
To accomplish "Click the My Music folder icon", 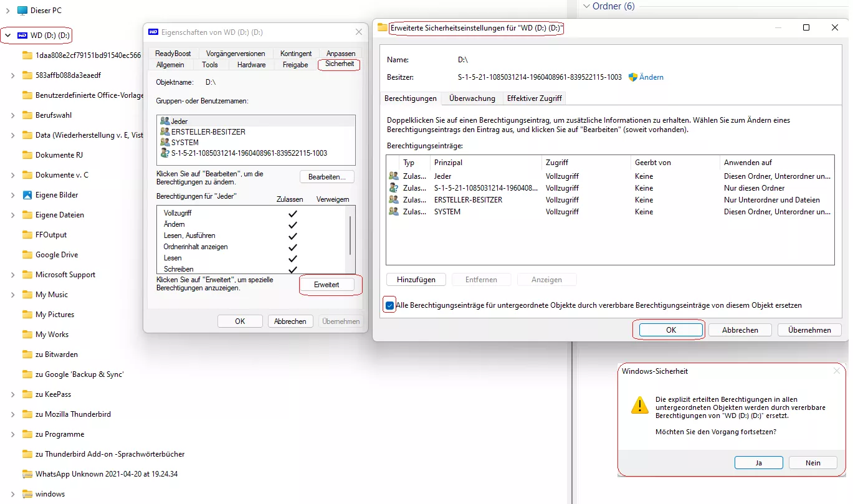I will [27, 295].
